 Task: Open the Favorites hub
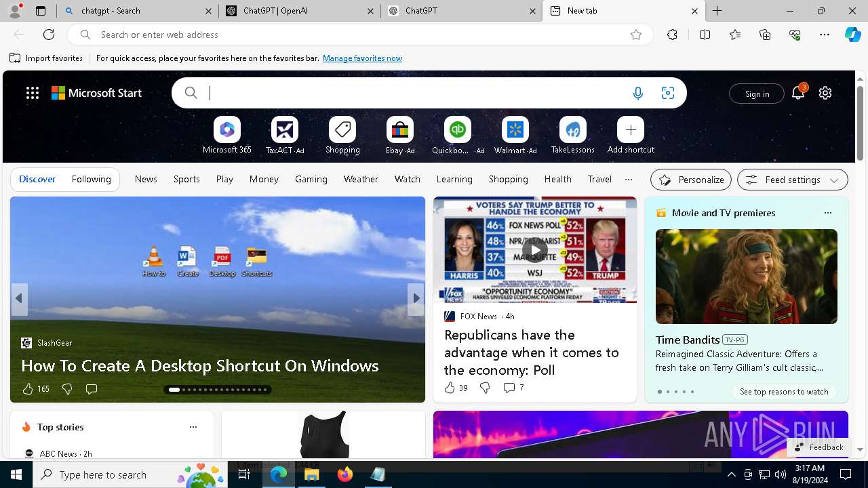click(x=735, y=35)
